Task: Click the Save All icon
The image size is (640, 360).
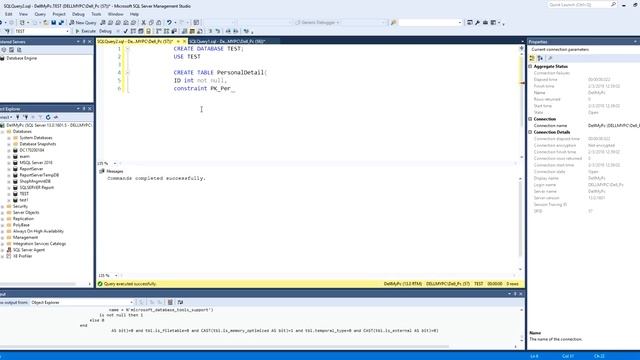Action: (x=61, y=22)
